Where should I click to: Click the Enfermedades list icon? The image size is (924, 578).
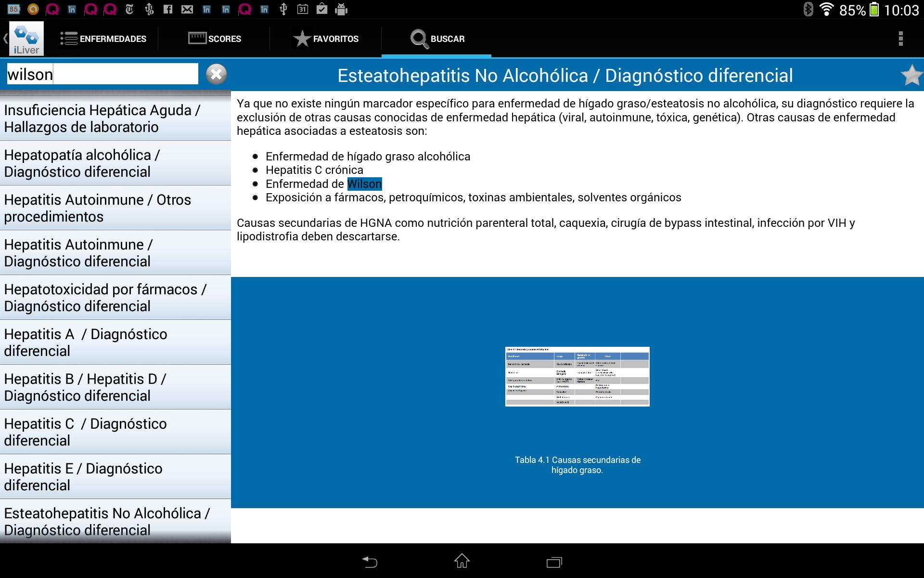click(69, 39)
